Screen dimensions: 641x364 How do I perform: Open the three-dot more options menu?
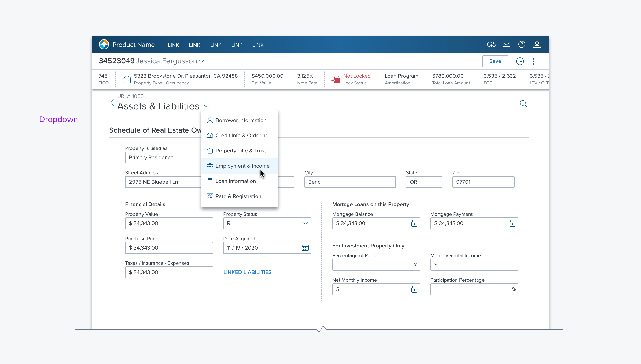[x=533, y=61]
